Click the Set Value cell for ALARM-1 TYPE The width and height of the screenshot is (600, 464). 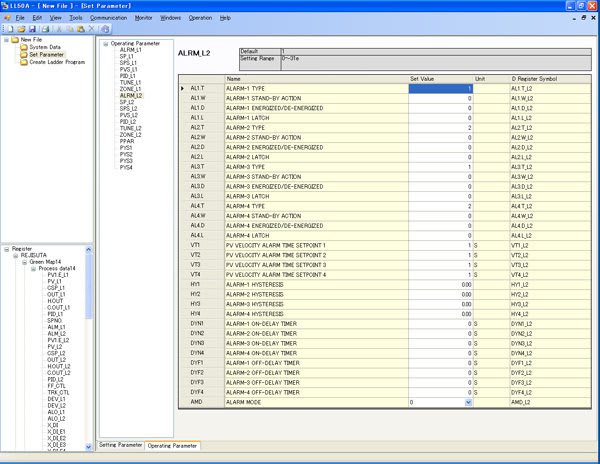(441, 89)
